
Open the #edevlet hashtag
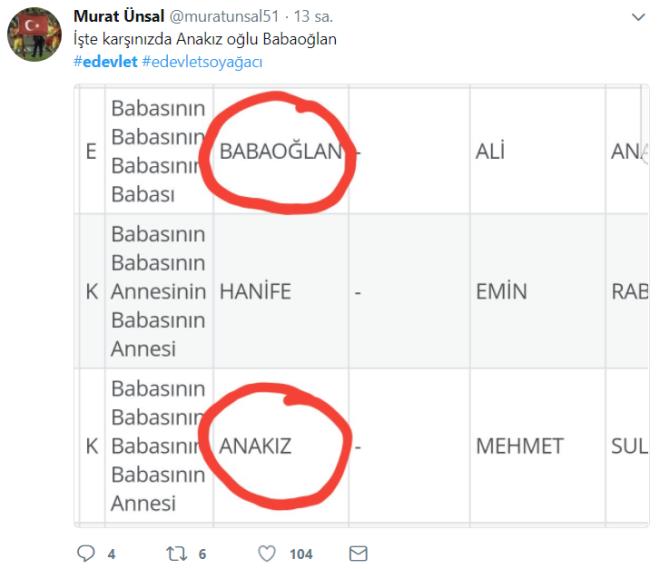[105, 62]
